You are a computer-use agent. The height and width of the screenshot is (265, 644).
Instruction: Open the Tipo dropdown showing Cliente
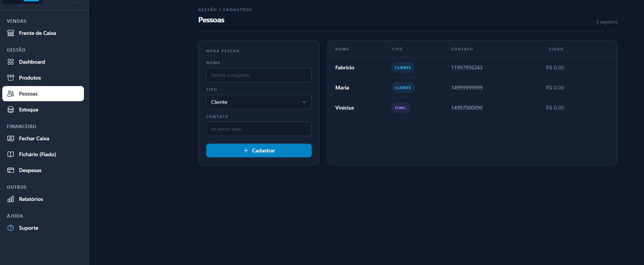[x=254, y=102]
